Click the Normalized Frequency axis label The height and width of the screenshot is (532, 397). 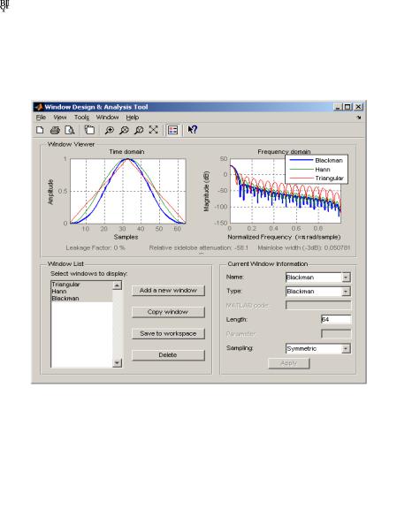point(284,237)
